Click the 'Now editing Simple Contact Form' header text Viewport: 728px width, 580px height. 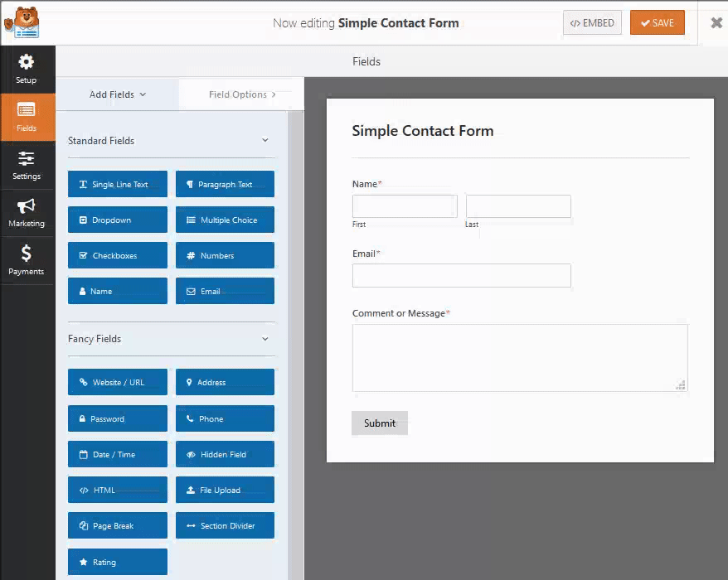coord(366,23)
